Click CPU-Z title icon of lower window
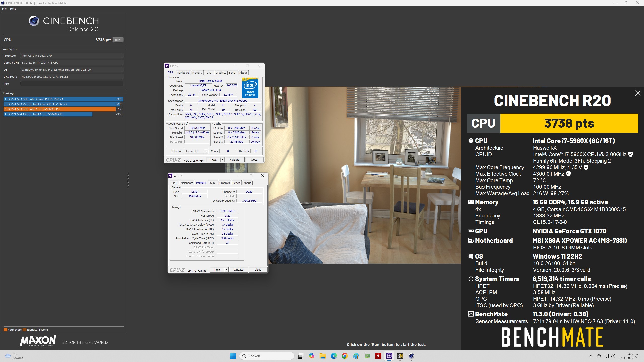 click(x=170, y=176)
